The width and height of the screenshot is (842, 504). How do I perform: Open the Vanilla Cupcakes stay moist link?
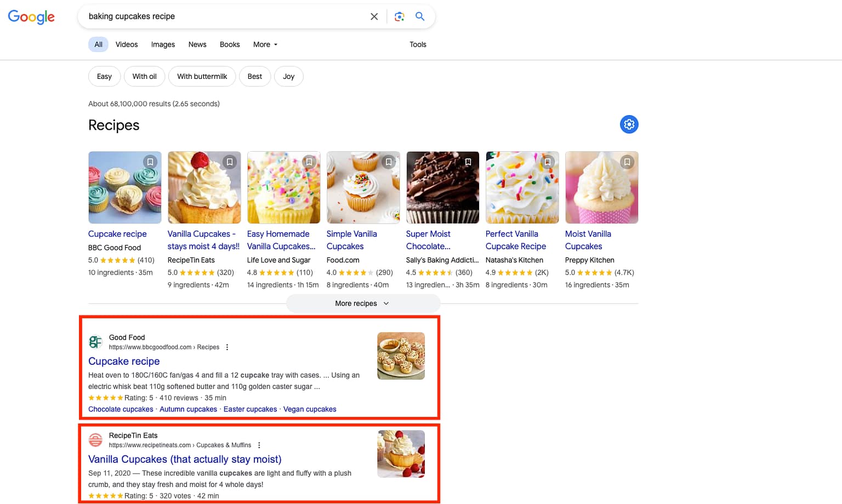(x=185, y=459)
